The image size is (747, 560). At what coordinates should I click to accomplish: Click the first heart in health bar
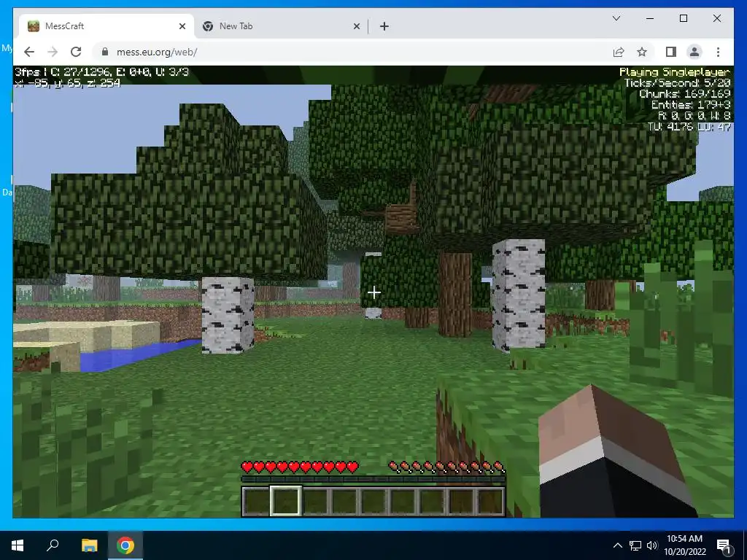[247, 467]
